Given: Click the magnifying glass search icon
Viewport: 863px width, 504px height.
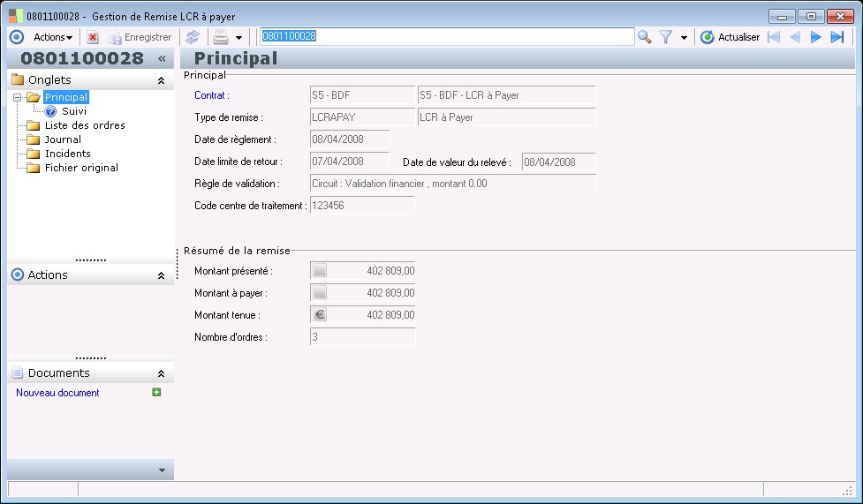Looking at the screenshot, I should (644, 37).
